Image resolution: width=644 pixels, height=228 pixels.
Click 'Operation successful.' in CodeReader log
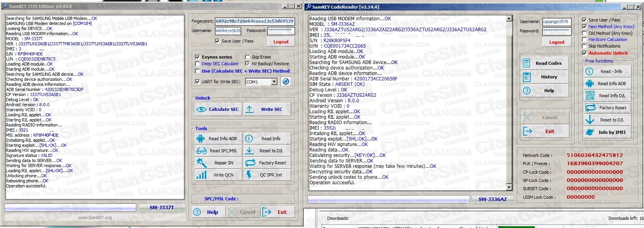pyautogui.click(x=332, y=183)
